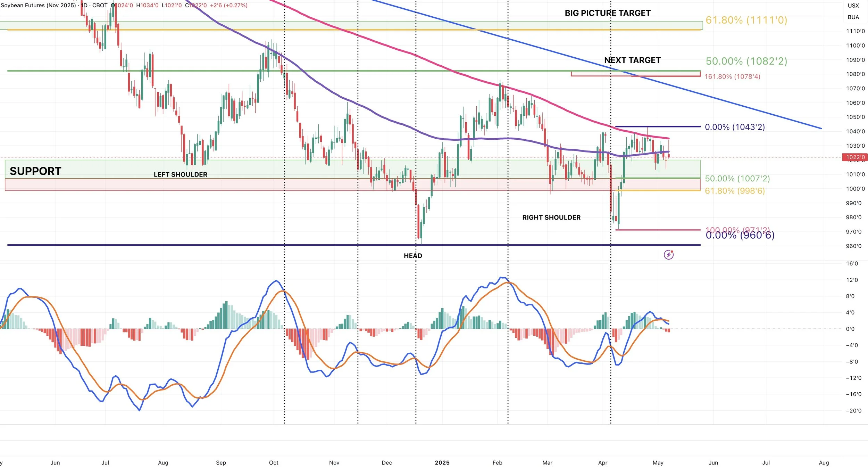Click the Apr label on time axis
This screenshot has width=868, height=467.
[x=603, y=462]
